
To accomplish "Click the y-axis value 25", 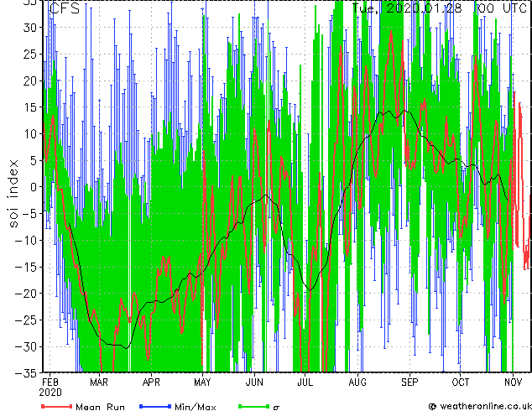I will click(29, 55).
